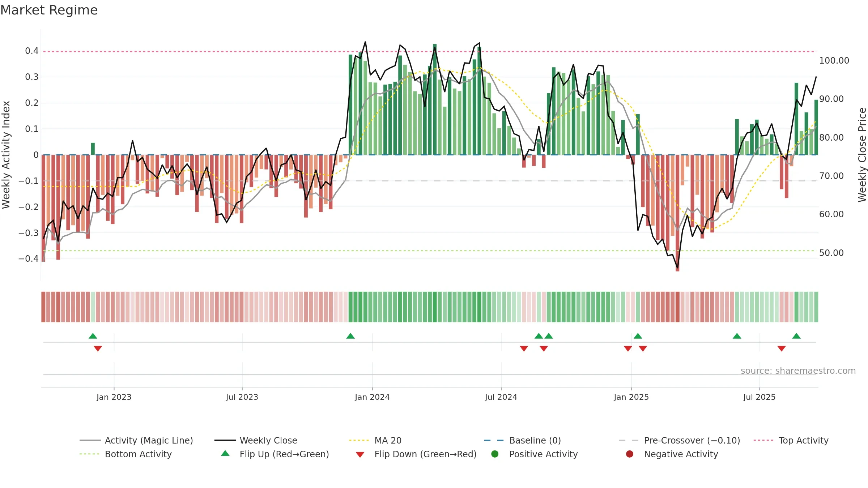Toggle Pre-Crossover (−0.10) legend entry
Image resolution: width=868 pixels, height=488 pixels.
[x=680, y=440]
